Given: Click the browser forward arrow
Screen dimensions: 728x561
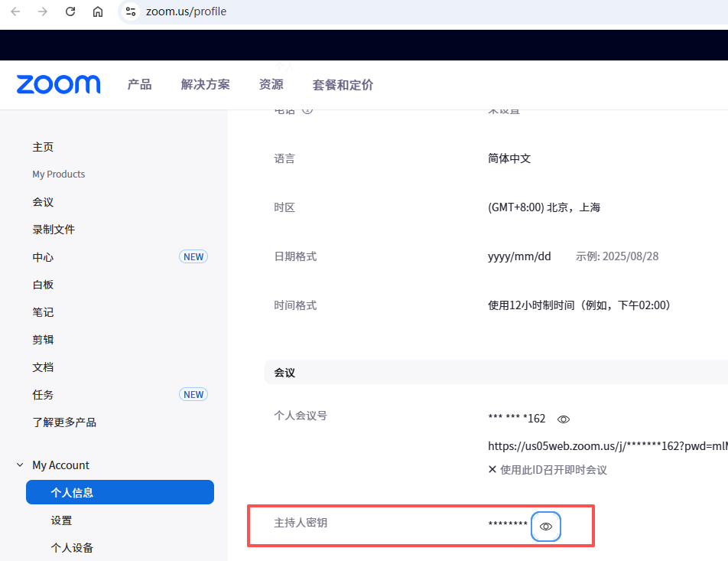Looking at the screenshot, I should [x=43, y=11].
